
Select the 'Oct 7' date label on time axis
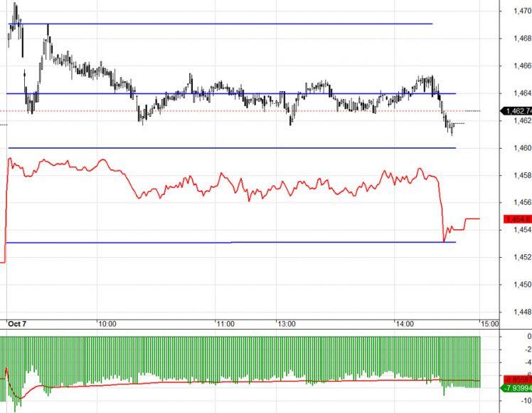[17, 324]
